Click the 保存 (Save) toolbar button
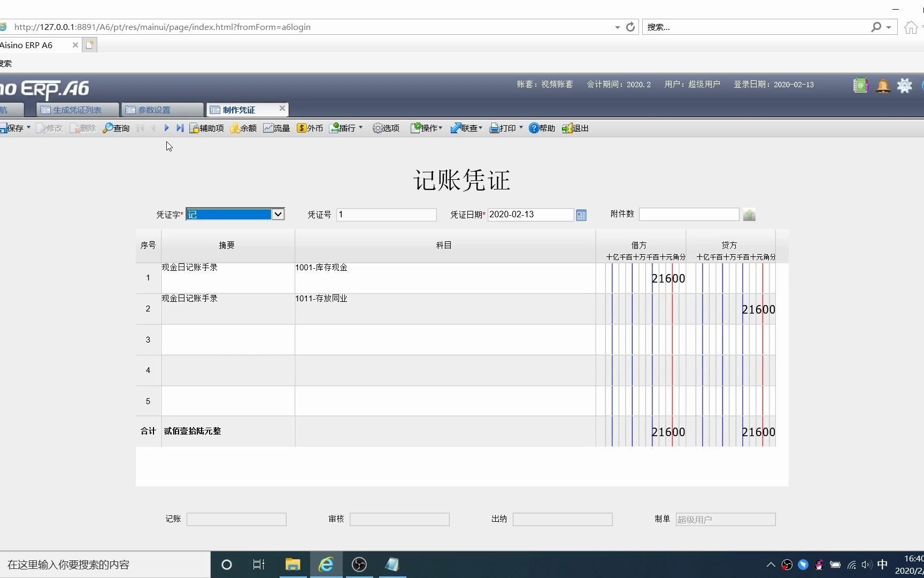This screenshot has width=924, height=578. (12, 128)
